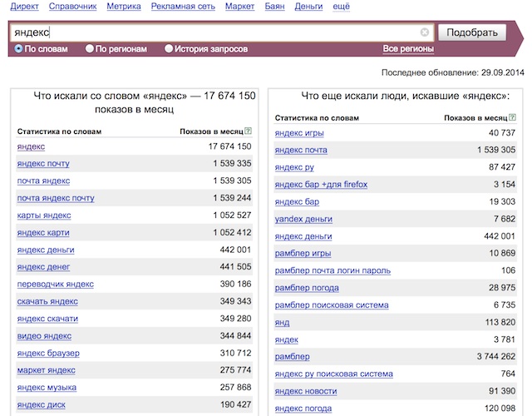Open the 'рамблер игры' keyword link
The height and width of the screenshot is (416, 532).
[303, 254]
